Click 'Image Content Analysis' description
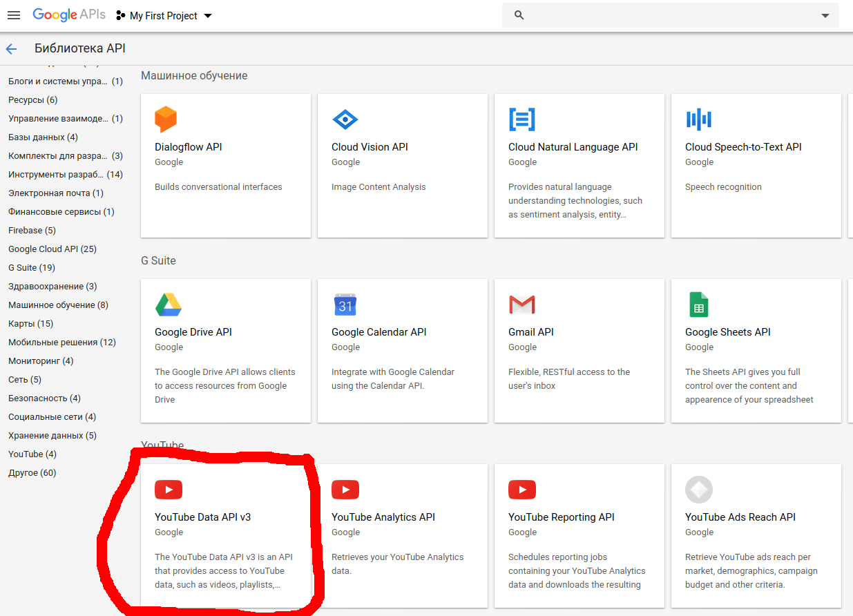Viewport: 853px width, 616px height. (x=378, y=187)
